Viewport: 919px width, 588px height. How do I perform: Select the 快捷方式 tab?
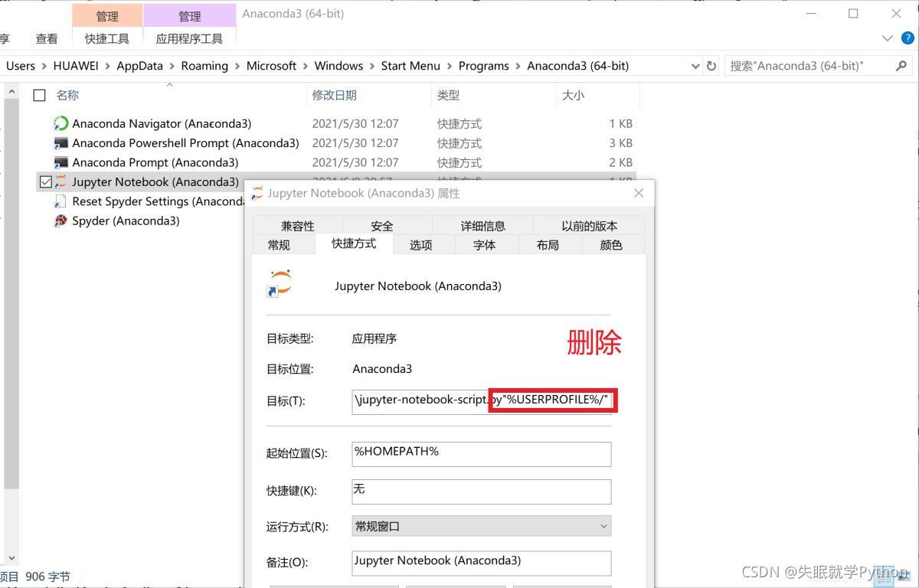[x=354, y=243]
